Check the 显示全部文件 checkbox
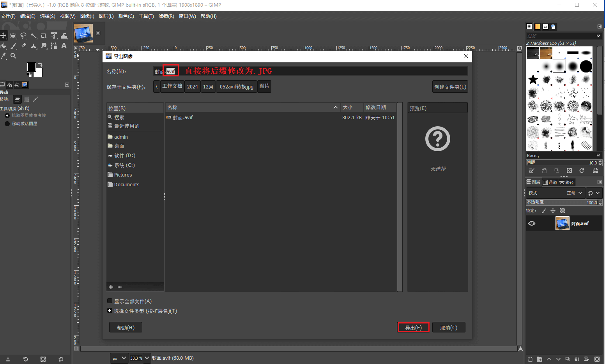This screenshot has height=364, width=605. tap(110, 301)
